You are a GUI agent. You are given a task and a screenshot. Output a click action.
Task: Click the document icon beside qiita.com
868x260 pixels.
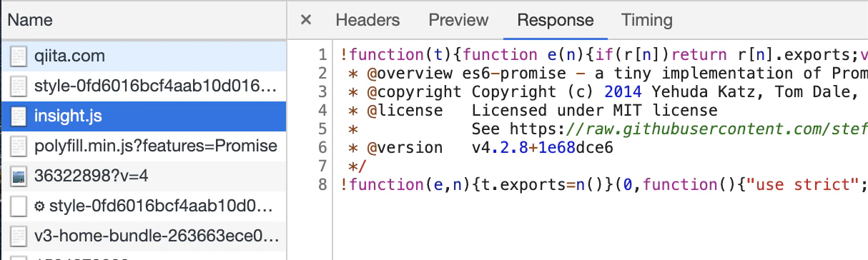click(19, 56)
